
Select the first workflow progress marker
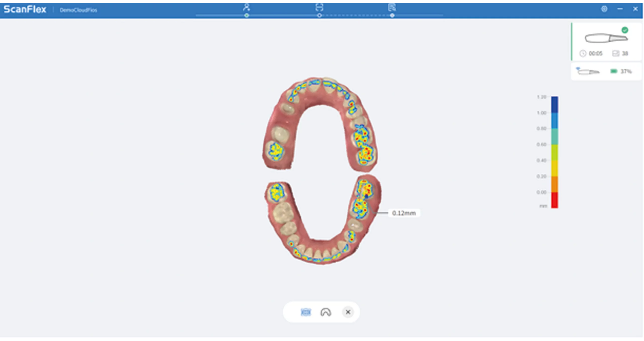(247, 15)
